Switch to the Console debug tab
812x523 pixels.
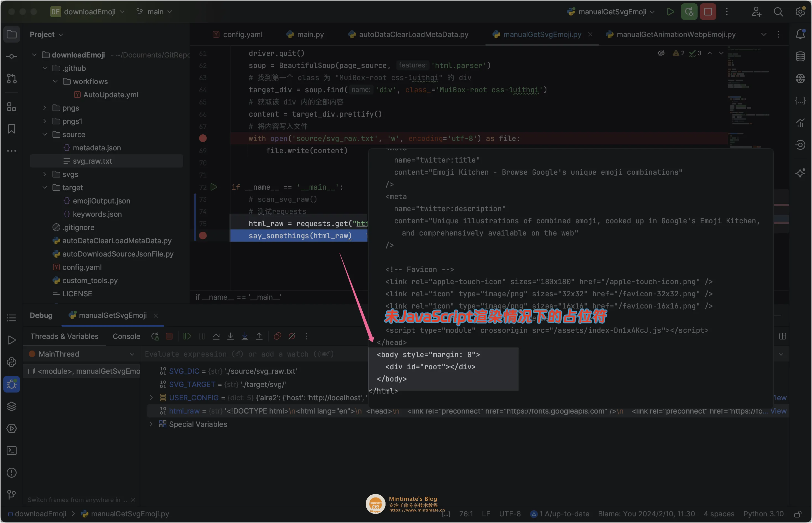[126, 336]
